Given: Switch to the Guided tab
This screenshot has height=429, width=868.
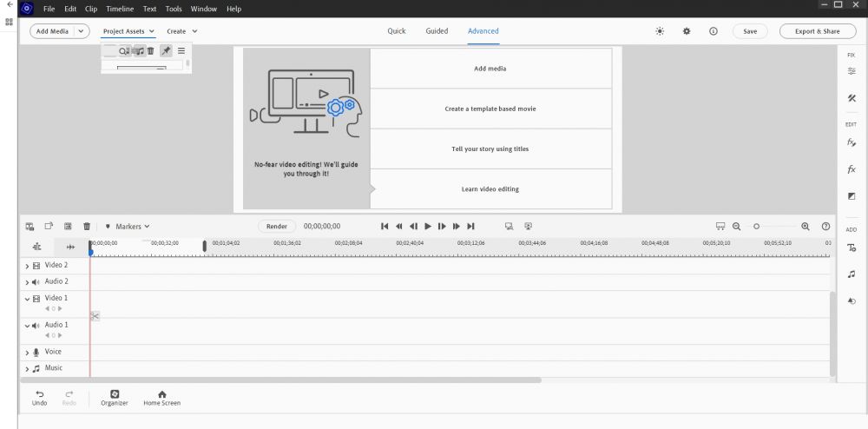Looking at the screenshot, I should (x=437, y=31).
